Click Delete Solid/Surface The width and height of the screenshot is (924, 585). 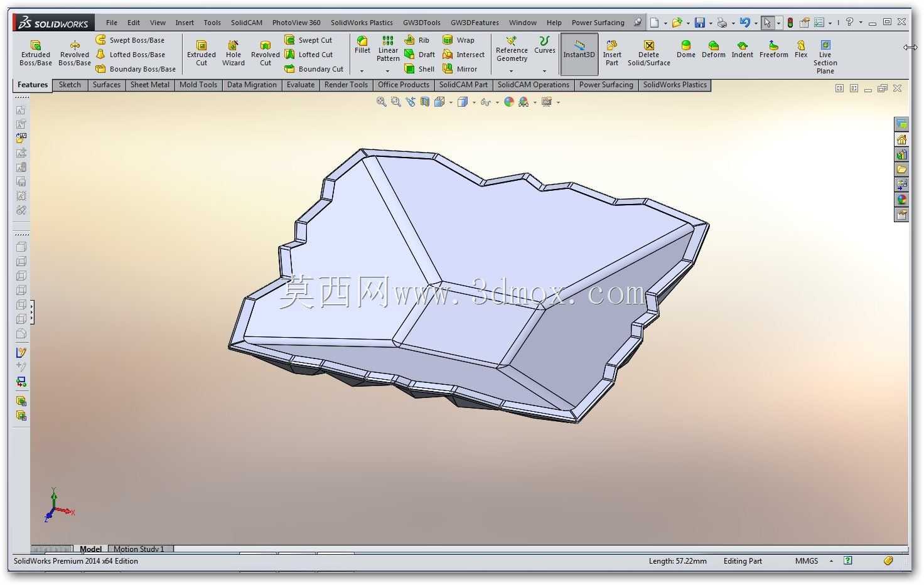(x=649, y=53)
